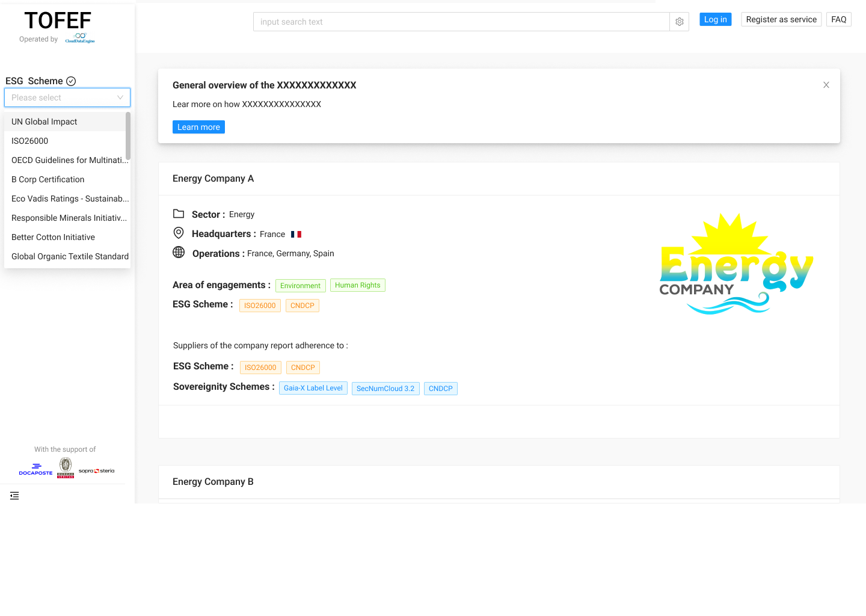The width and height of the screenshot is (866, 616).
Task: Open the ESG Scheme select dropdown
Action: tap(67, 97)
